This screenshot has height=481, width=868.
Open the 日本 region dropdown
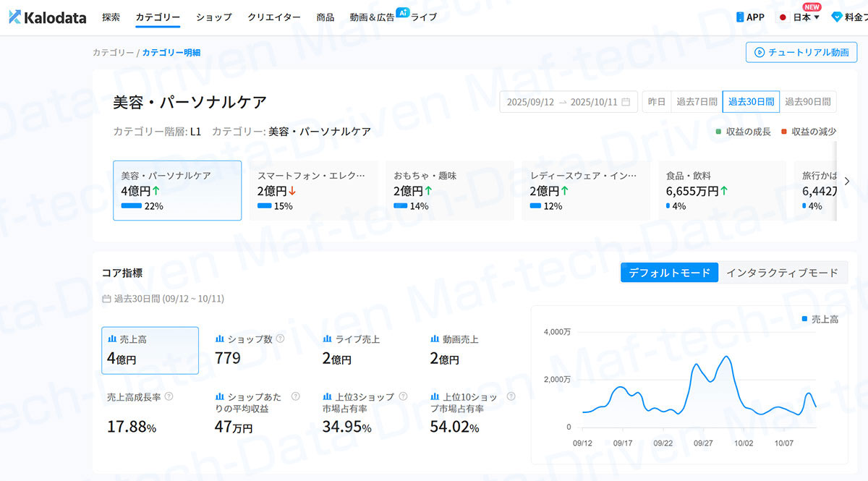(800, 17)
